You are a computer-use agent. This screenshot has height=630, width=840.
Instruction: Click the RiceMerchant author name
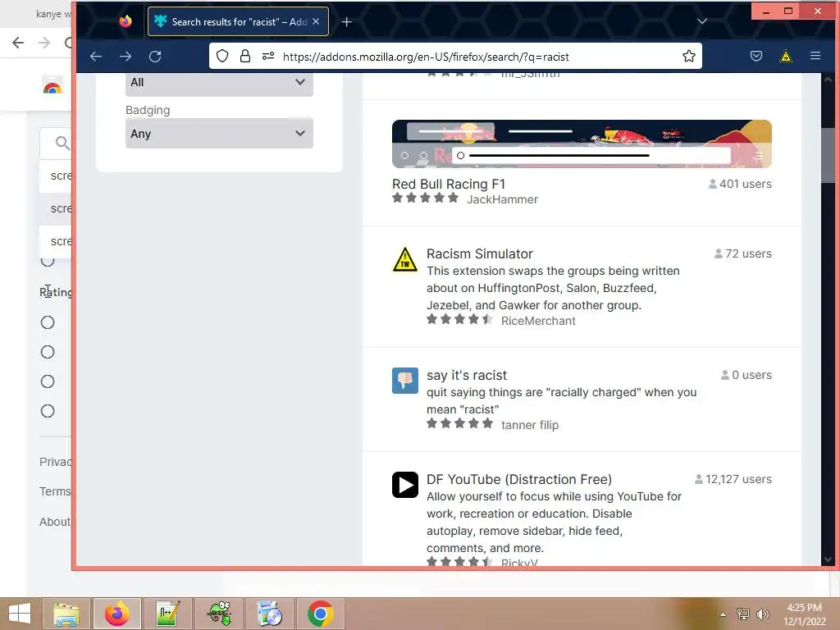pos(538,321)
